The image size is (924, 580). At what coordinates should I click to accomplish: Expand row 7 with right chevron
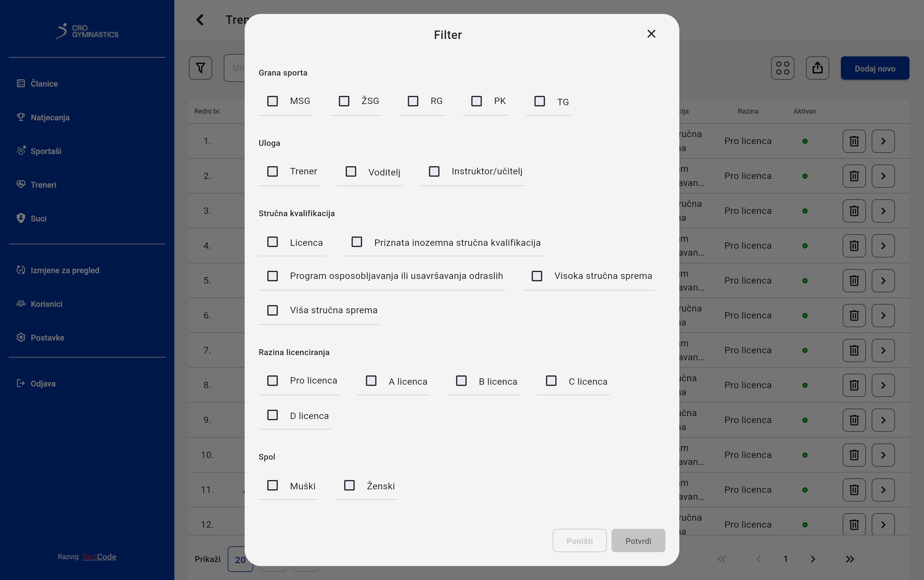click(x=883, y=350)
